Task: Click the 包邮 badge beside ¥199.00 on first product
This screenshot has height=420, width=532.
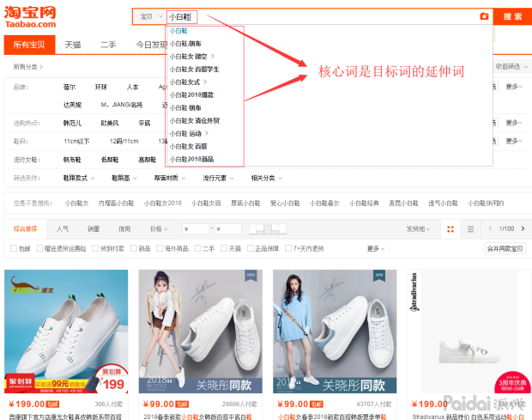Action: click(x=52, y=404)
